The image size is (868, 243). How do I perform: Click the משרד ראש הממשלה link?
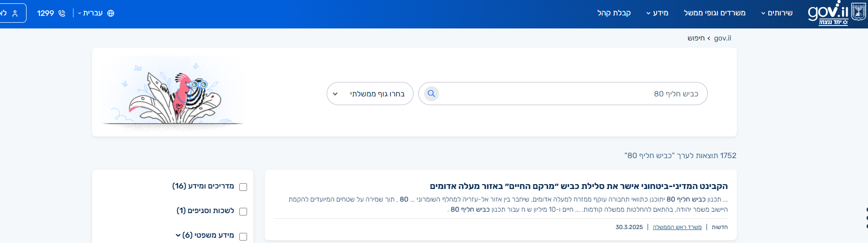coord(677,227)
